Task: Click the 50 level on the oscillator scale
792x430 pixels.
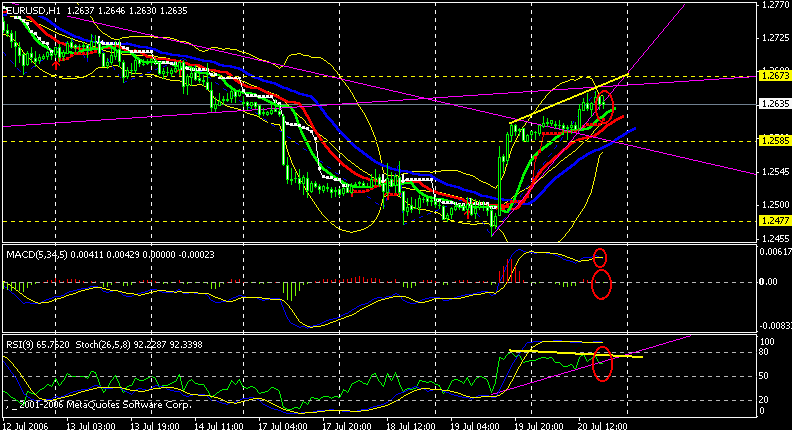Action: [x=765, y=376]
